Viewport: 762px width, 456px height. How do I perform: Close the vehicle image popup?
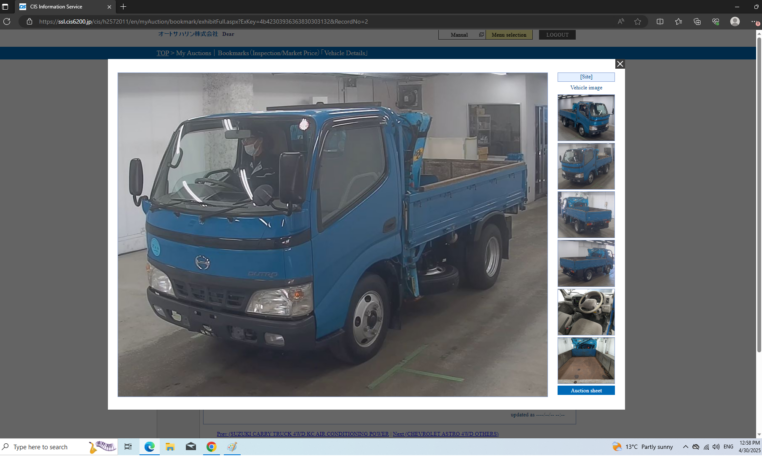click(x=620, y=64)
